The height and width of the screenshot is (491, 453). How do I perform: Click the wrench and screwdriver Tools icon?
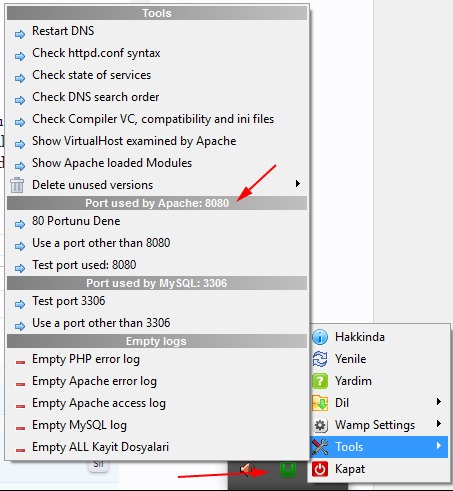pyautogui.click(x=320, y=447)
